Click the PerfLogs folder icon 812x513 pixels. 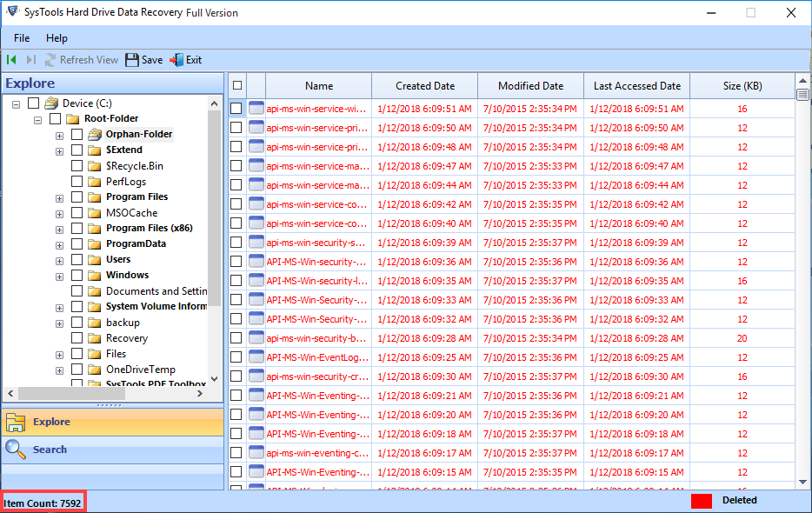(x=94, y=182)
